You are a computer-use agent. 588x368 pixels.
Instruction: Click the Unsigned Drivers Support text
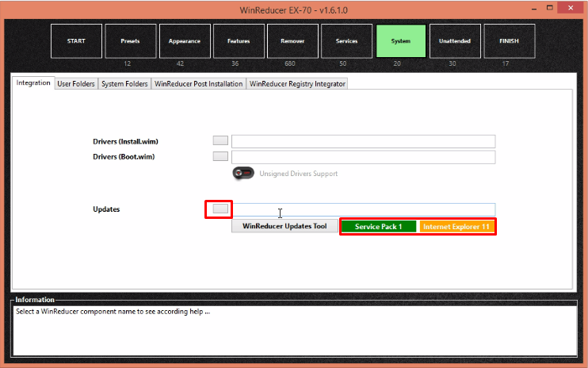pos(299,174)
